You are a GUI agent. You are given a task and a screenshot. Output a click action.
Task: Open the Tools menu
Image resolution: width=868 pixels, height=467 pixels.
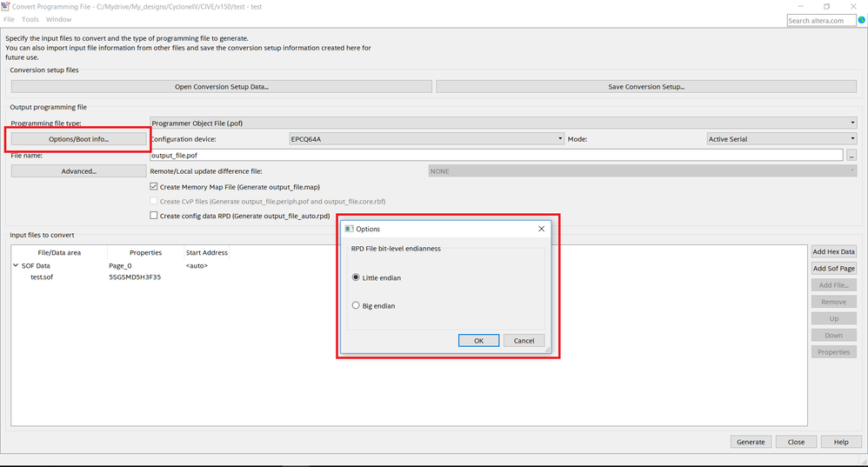tap(30, 19)
